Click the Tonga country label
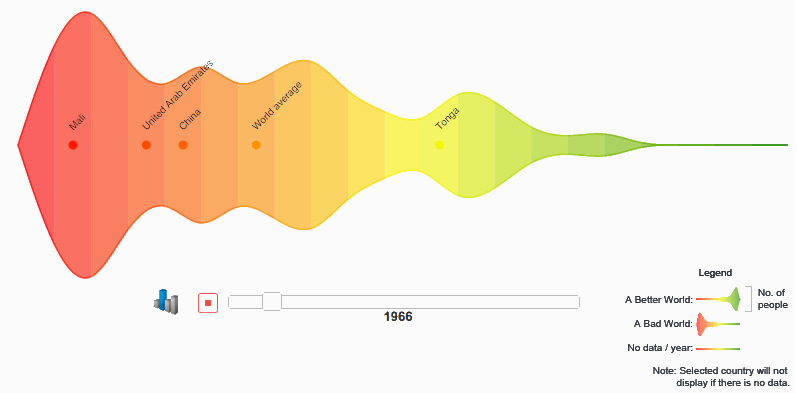This screenshot has height=393, width=797. coord(447,119)
